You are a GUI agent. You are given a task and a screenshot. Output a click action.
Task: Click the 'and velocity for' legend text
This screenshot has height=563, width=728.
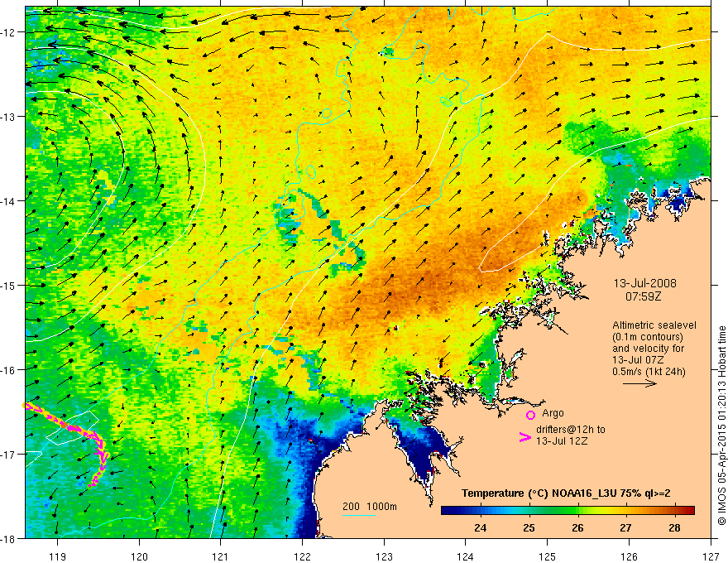[x=648, y=349]
